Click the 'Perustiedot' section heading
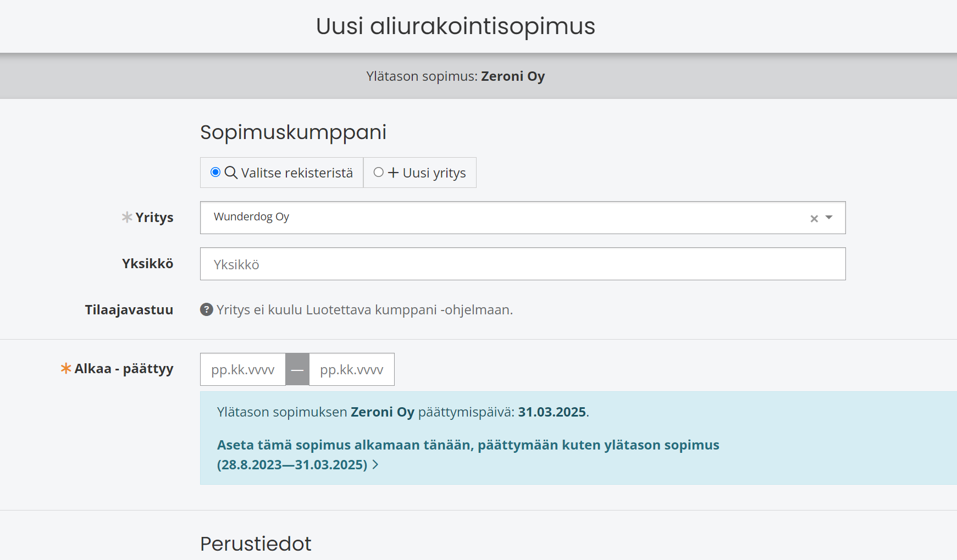 pos(256,544)
